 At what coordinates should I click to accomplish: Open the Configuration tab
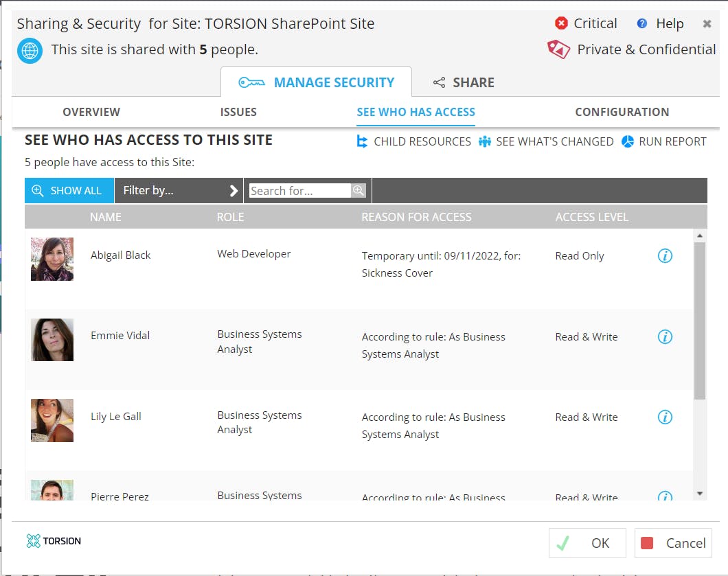[x=622, y=112]
